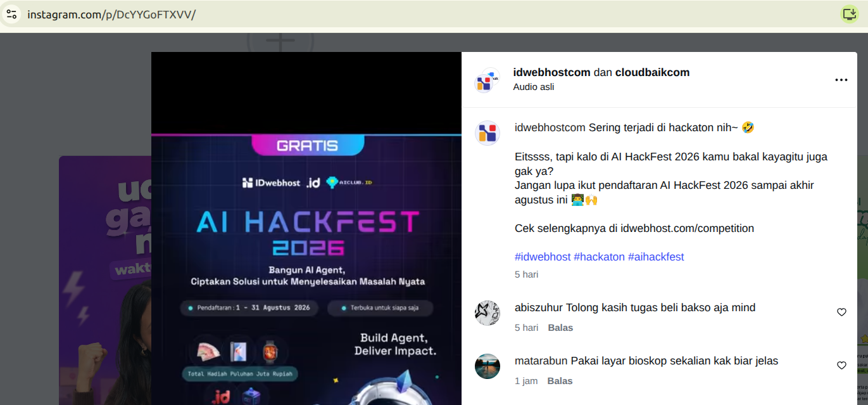Like matarabun's comment with the heart

click(x=841, y=366)
